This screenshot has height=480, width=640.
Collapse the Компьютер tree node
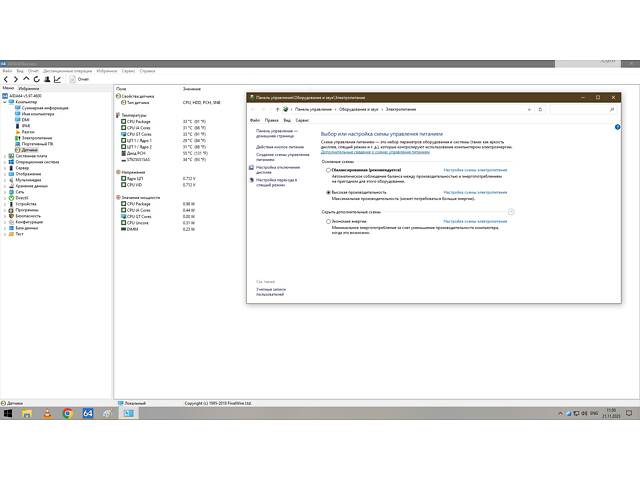[x=5, y=102]
